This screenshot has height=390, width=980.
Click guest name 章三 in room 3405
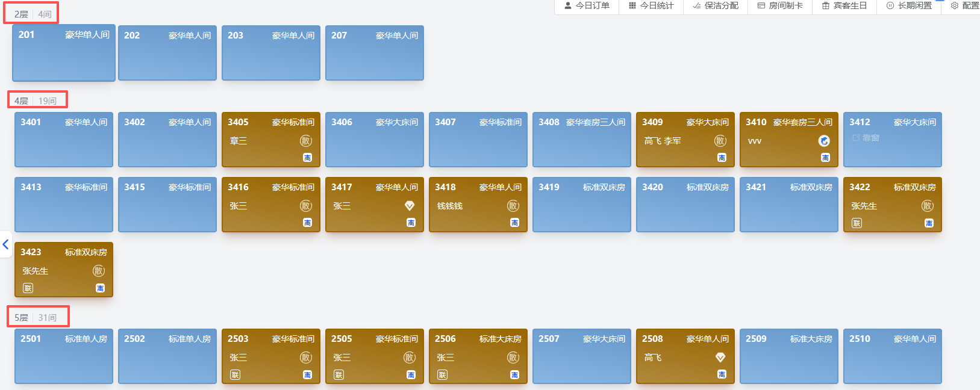coord(239,141)
